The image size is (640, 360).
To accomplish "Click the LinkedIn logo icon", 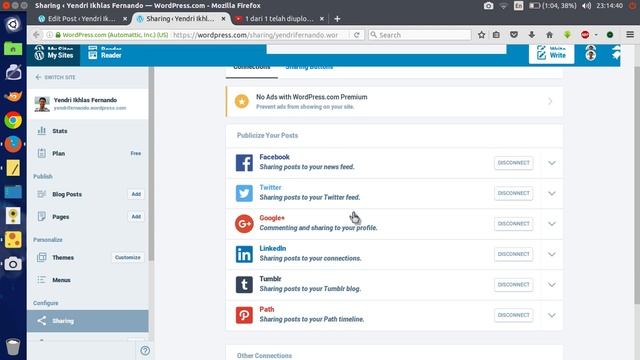I will coord(244,254).
